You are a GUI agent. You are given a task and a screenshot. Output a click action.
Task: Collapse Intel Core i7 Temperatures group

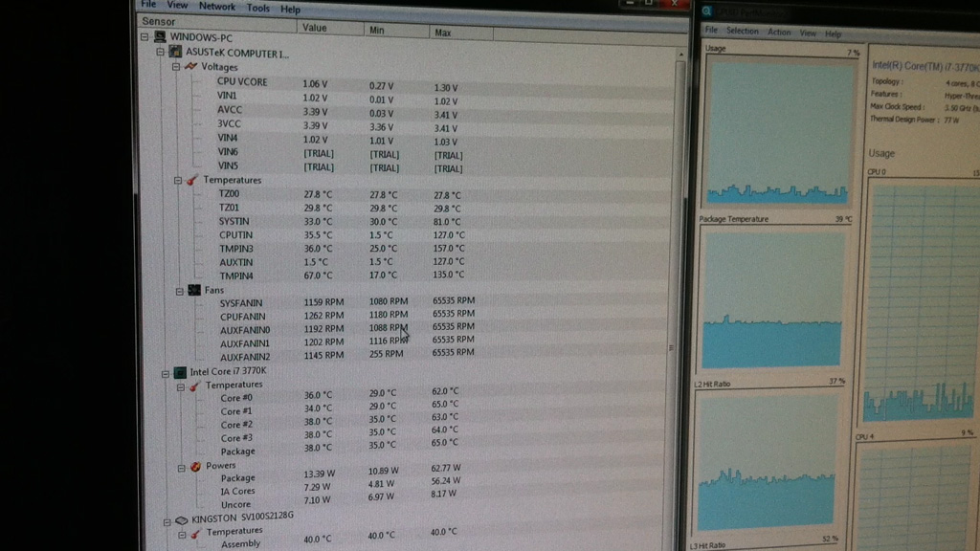click(181, 387)
